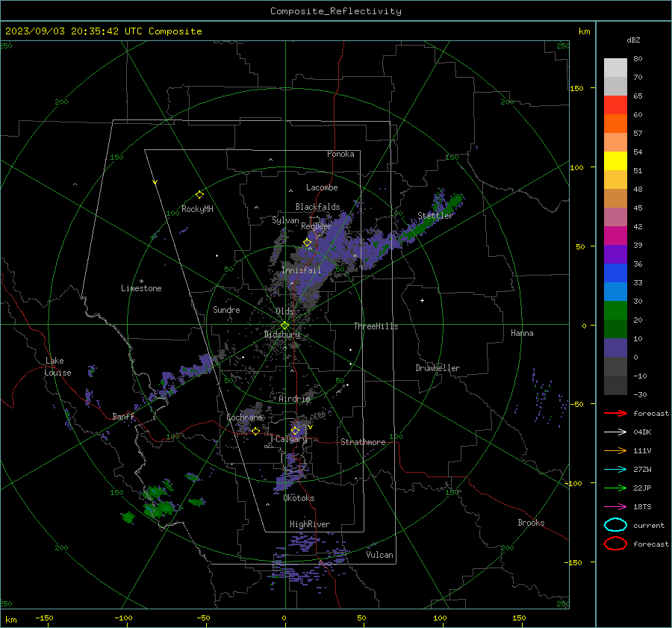Click the white plus marker west of Hanna
Image resolution: width=672 pixels, height=628 pixels.
point(422,300)
